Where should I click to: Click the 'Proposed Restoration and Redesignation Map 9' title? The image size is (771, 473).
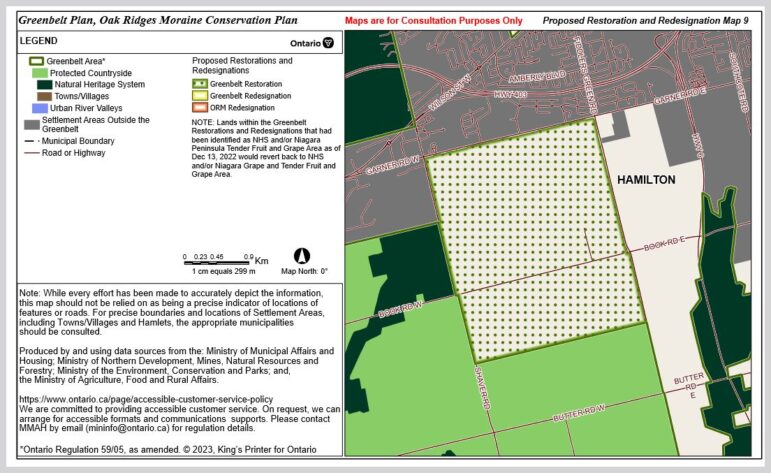click(646, 21)
